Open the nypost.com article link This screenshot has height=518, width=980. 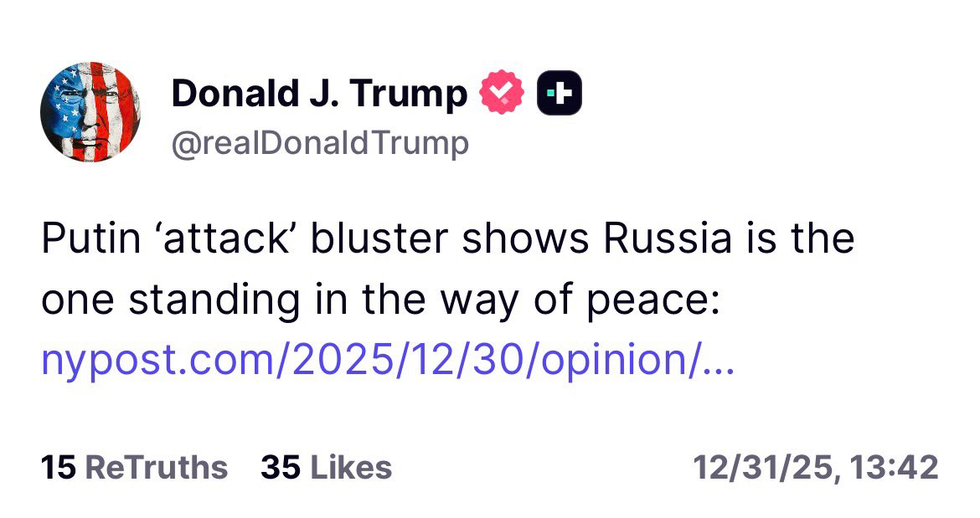(x=387, y=360)
